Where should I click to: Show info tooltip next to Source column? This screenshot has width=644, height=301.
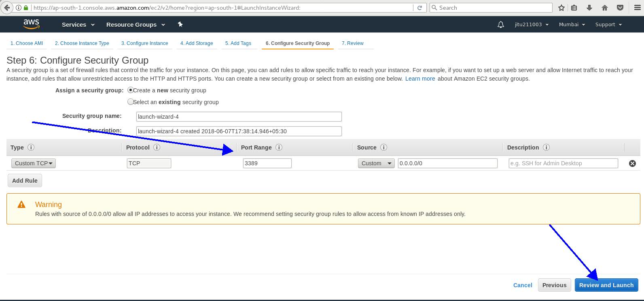tap(383, 147)
